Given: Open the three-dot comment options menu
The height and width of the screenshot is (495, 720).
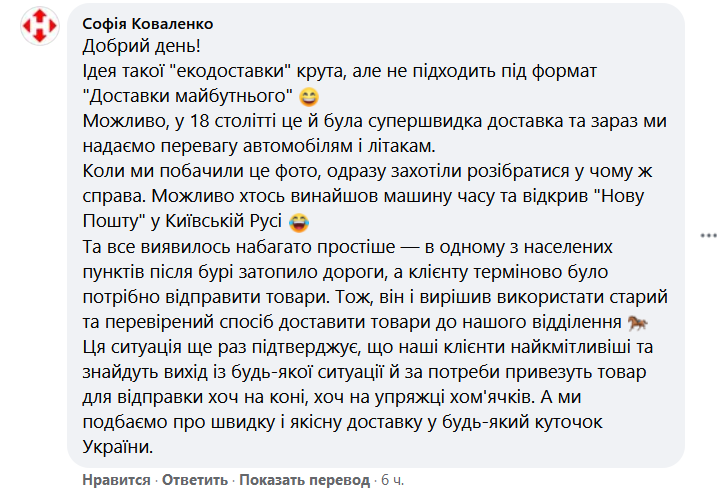Looking at the screenshot, I should [x=708, y=236].
